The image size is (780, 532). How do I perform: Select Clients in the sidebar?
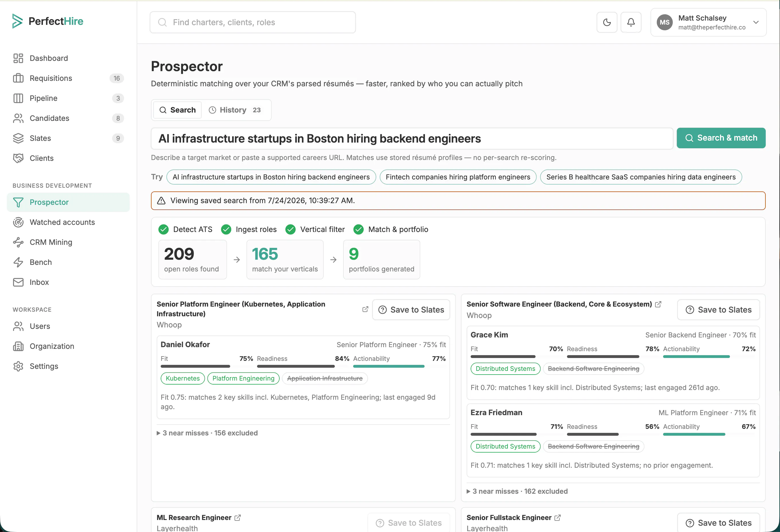68,158
